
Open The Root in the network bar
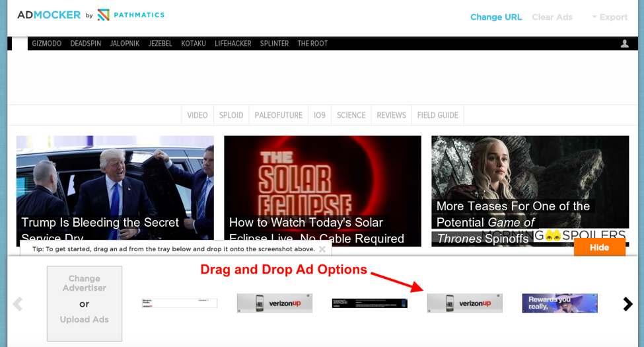point(312,44)
